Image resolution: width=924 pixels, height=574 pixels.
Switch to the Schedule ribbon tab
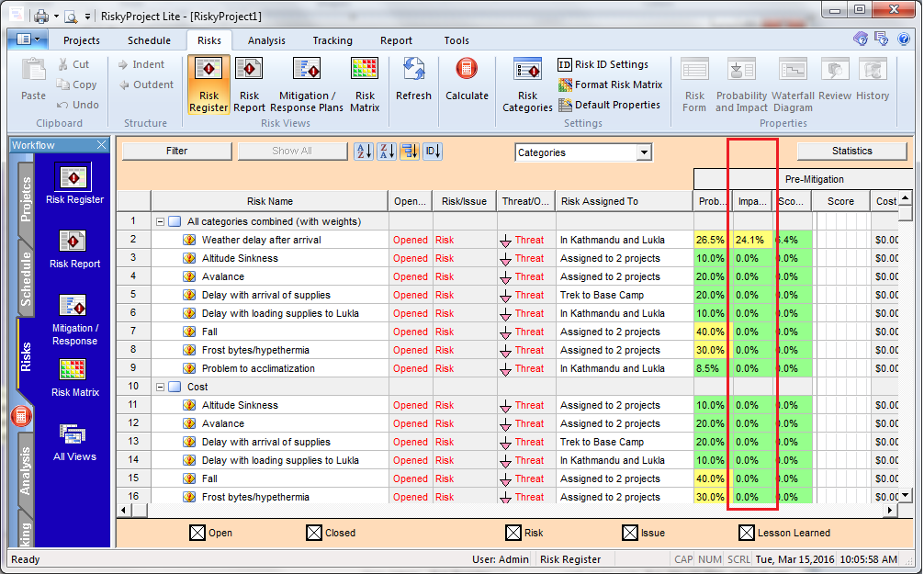point(149,40)
